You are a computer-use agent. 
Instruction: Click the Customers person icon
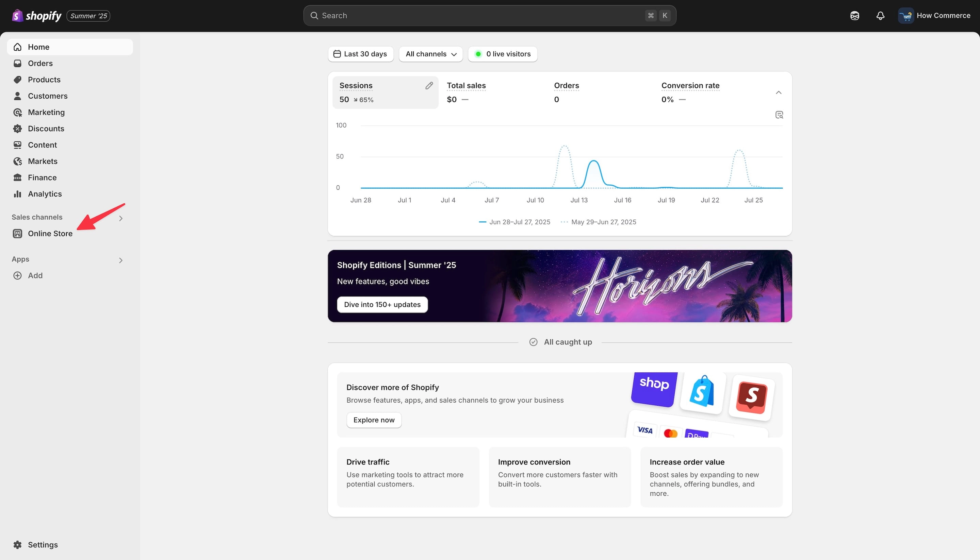17,96
